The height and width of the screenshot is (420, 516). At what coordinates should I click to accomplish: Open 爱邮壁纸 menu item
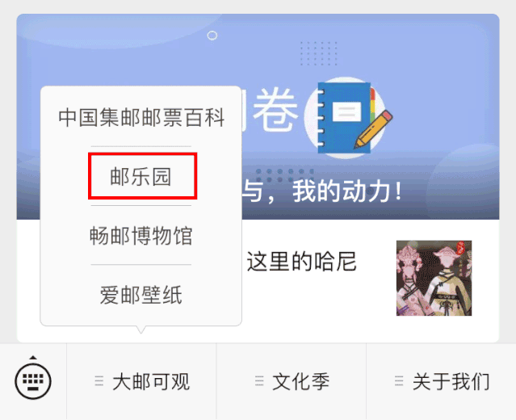[141, 295]
